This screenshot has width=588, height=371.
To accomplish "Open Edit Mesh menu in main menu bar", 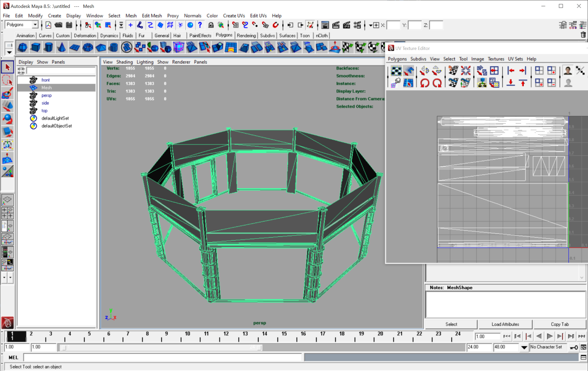I will coord(152,16).
